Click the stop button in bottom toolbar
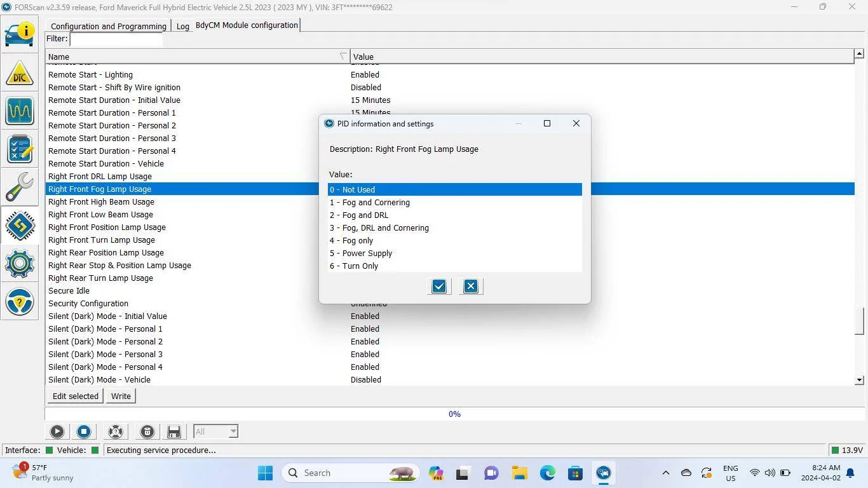The width and height of the screenshot is (868, 488). click(x=84, y=431)
